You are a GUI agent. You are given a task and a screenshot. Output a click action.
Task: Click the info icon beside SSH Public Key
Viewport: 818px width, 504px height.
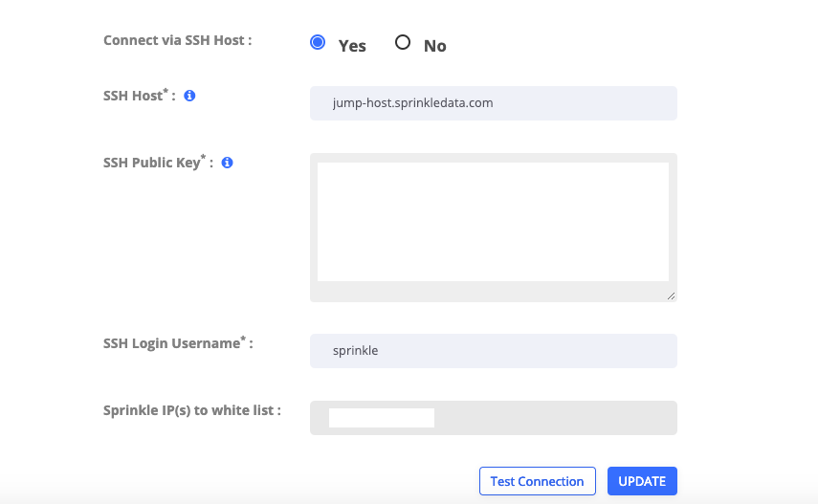pos(228,163)
